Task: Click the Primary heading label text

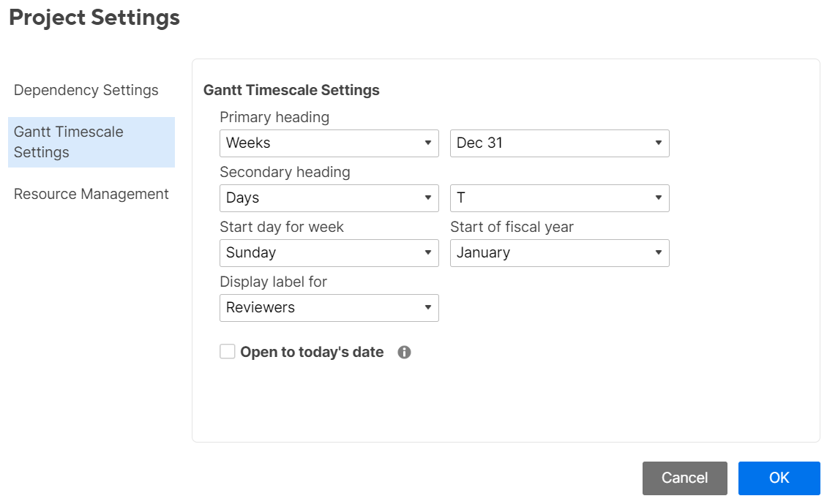Action: [x=274, y=117]
